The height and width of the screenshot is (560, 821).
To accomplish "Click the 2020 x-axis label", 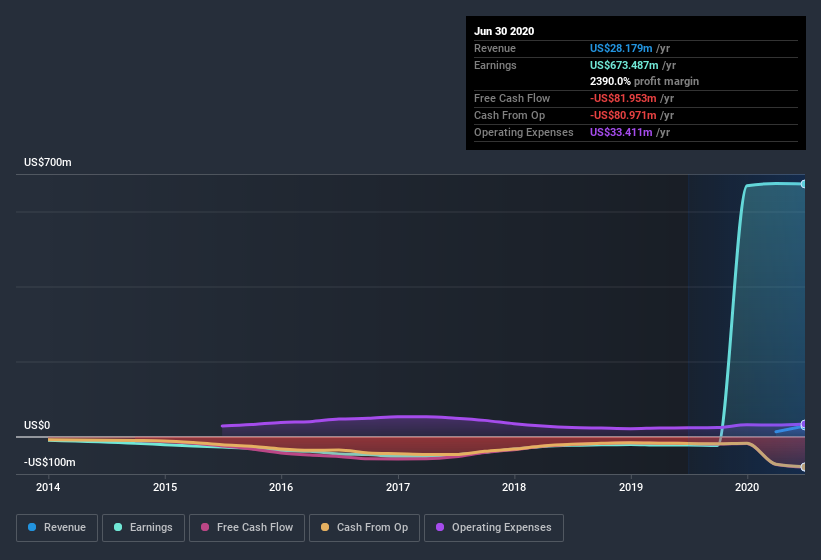I will 747,487.
